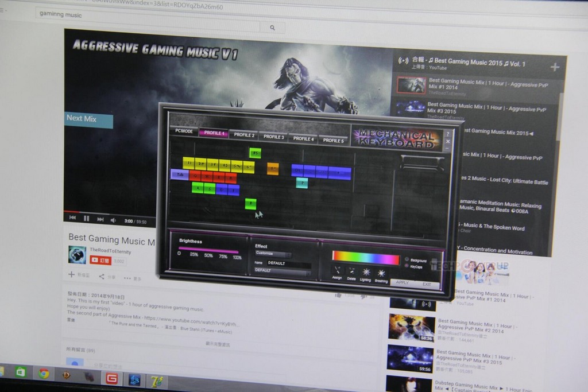
Task: Select the green F5 key at top
Action: pyautogui.click(x=255, y=153)
